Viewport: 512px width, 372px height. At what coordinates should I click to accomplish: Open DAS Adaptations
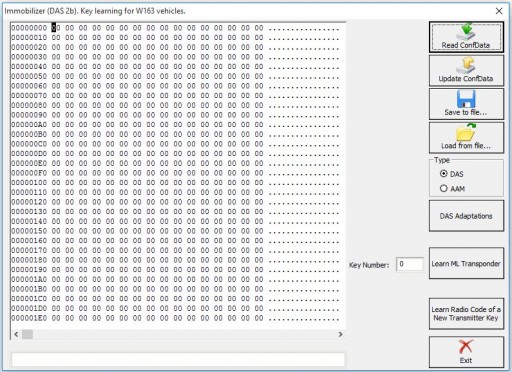pos(466,216)
